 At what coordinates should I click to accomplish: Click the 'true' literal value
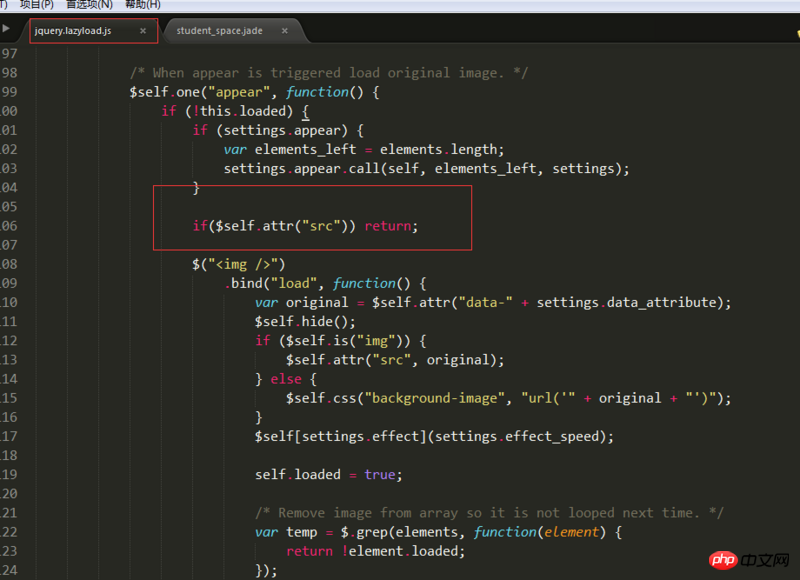pyautogui.click(x=380, y=474)
